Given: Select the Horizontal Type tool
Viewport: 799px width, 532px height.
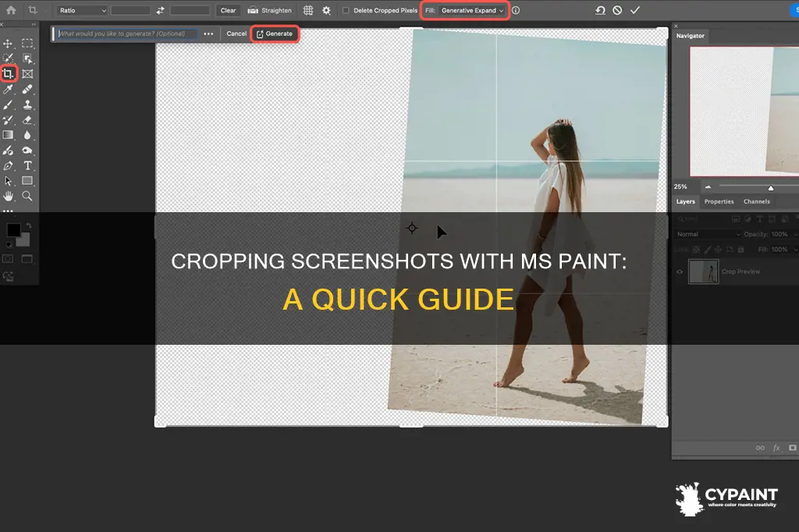Looking at the screenshot, I should tap(27, 165).
